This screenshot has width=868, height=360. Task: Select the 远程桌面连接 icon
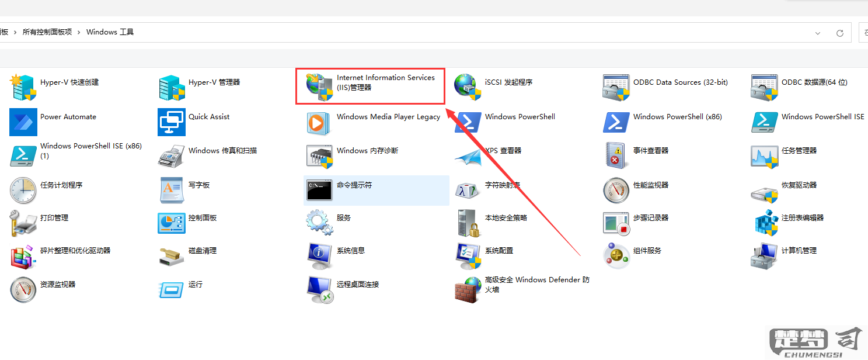point(320,290)
